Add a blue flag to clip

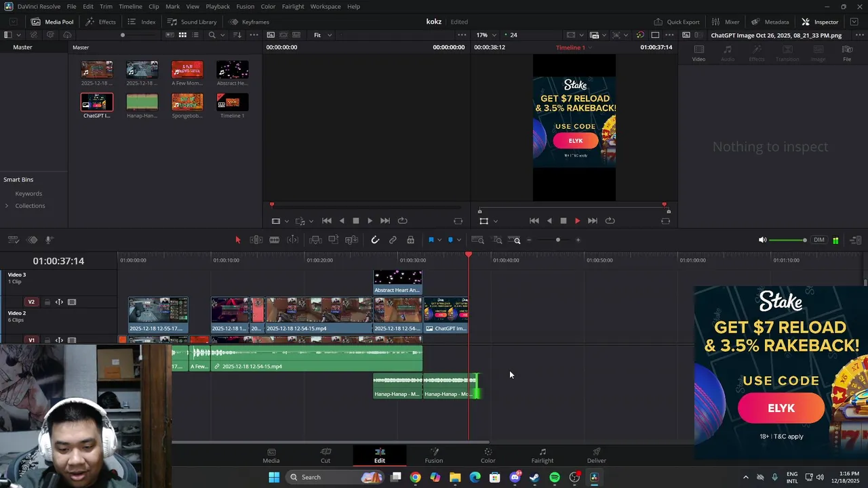click(431, 240)
